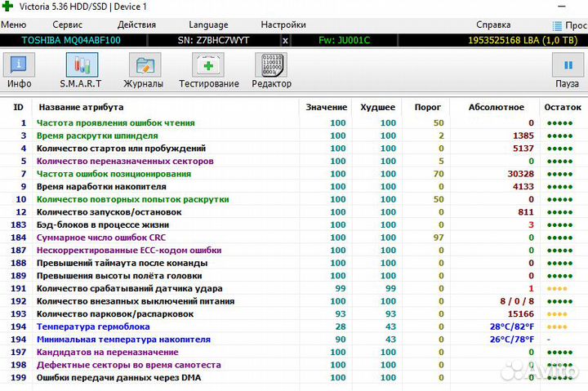Image resolution: width=588 pixels, height=391 pixels.
Task: Select the S.M.A.R.T toolbar icon
Action: point(81,70)
